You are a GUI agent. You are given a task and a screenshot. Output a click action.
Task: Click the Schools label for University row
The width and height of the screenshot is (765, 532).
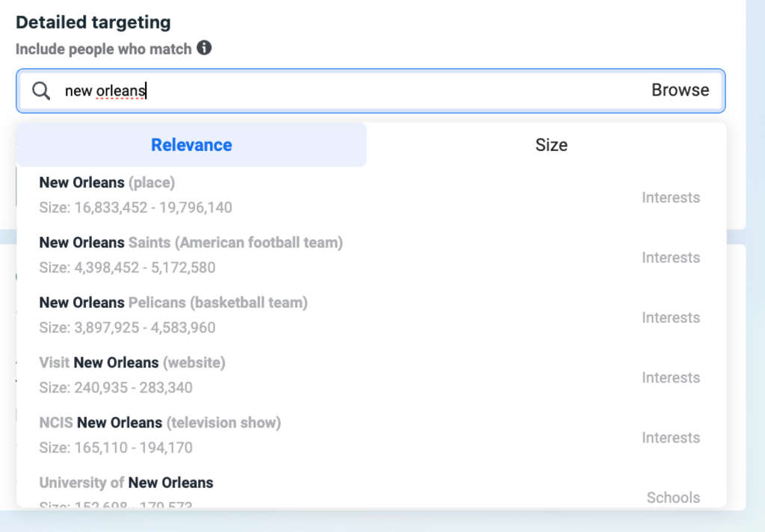tap(672, 498)
